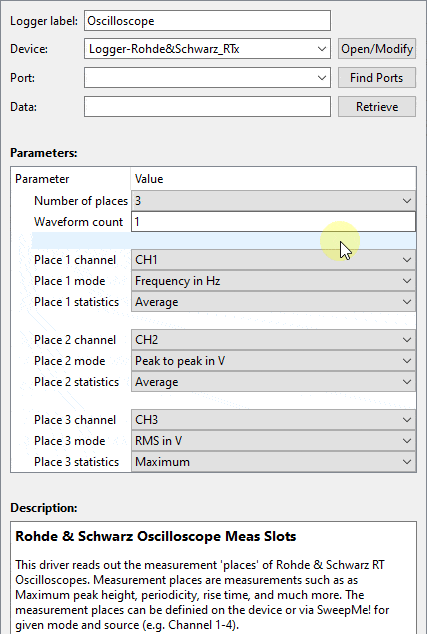Select the 'Place 3 channel' label
The image size is (427, 634).
(75, 420)
